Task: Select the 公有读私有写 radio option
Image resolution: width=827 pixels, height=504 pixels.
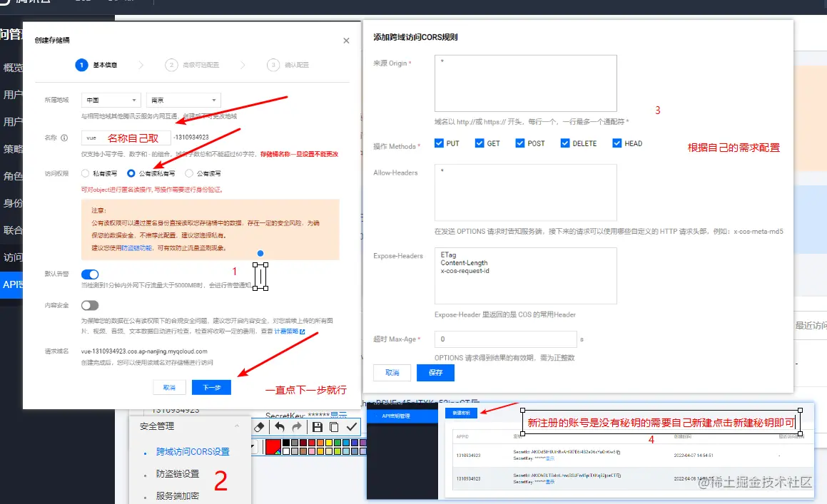Action: [x=131, y=173]
